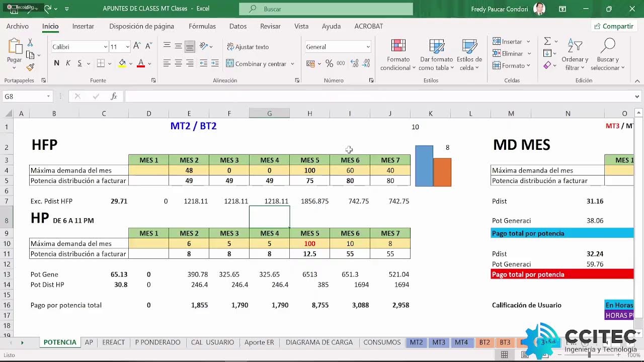Click Combinar y centrar button
Screen dimensions: 644x362
tap(256, 64)
